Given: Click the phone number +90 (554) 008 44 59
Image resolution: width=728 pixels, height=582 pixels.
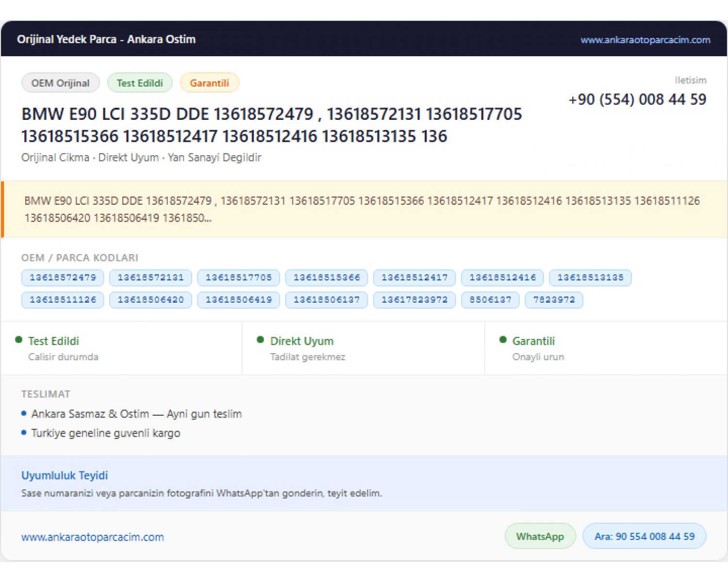Looking at the screenshot, I should pos(637,99).
